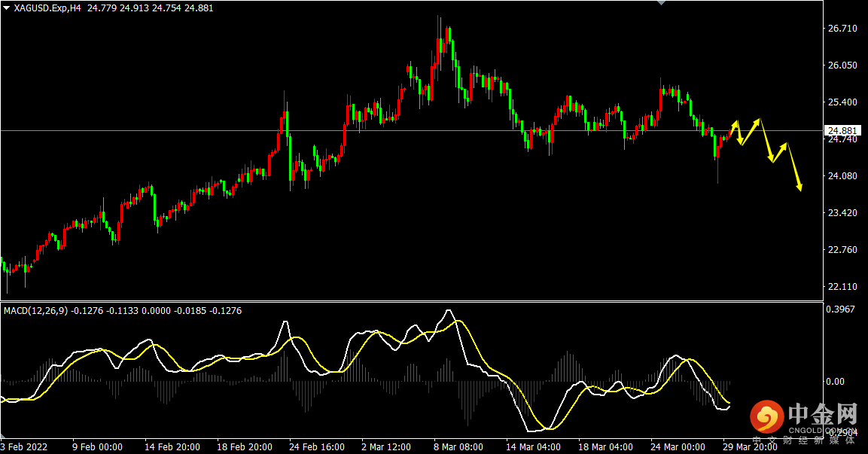Viewport: 868px width, 454px height.
Task: Open the chart dropdown triangle beside XAGUSD.Exp,H4
Action: click(x=6, y=8)
